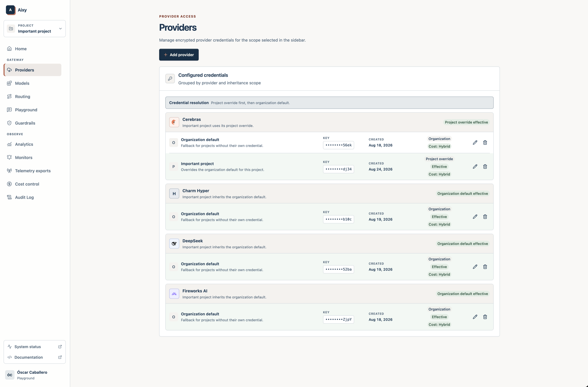Click the masked key ending ZjpY

[x=339, y=320]
